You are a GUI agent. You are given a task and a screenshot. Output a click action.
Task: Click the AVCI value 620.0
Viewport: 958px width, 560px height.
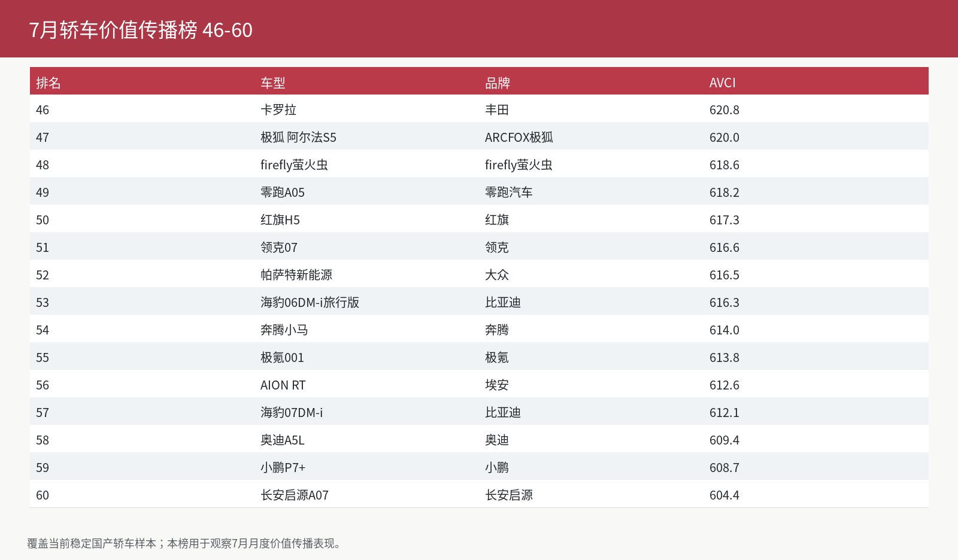point(724,138)
